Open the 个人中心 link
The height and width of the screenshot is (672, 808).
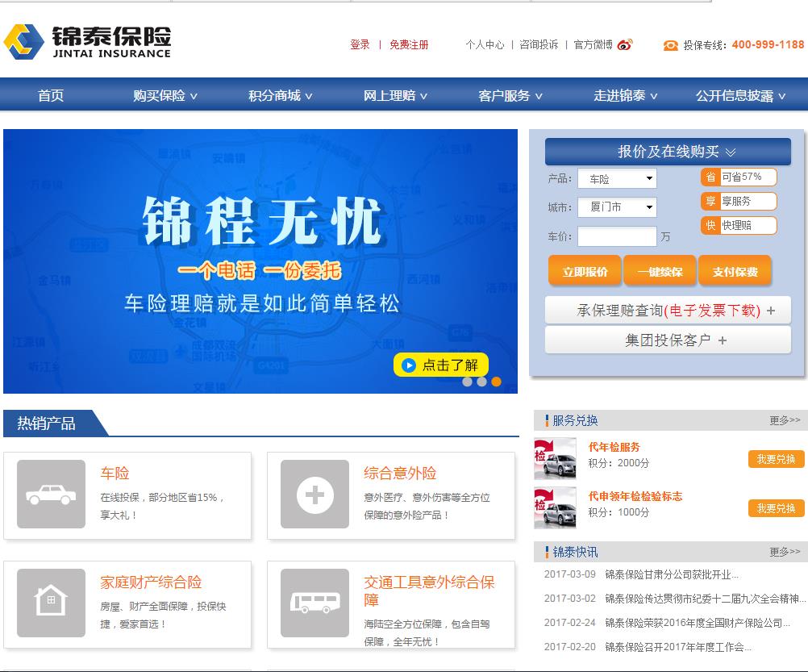485,45
